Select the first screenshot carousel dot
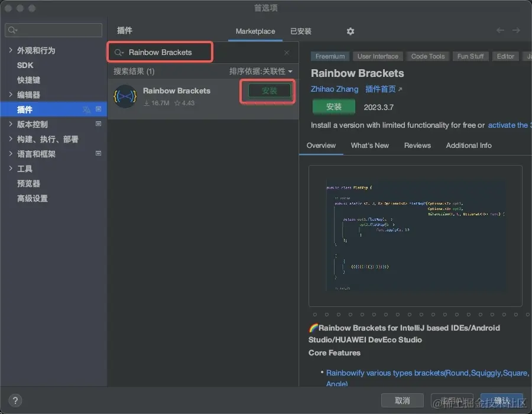The height and width of the screenshot is (414, 532). 315,315
